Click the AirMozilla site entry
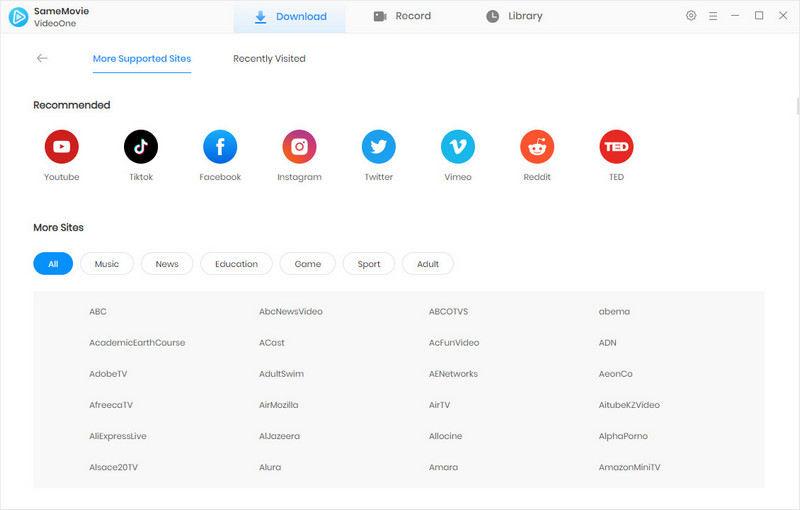The width and height of the screenshot is (800, 510). click(x=279, y=405)
